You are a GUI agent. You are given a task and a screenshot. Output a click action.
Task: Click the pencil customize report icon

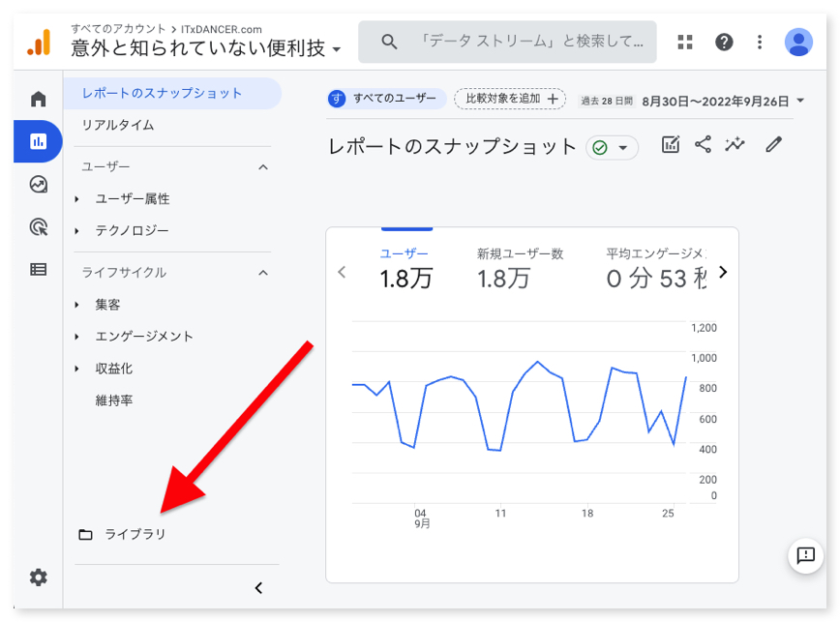772,145
